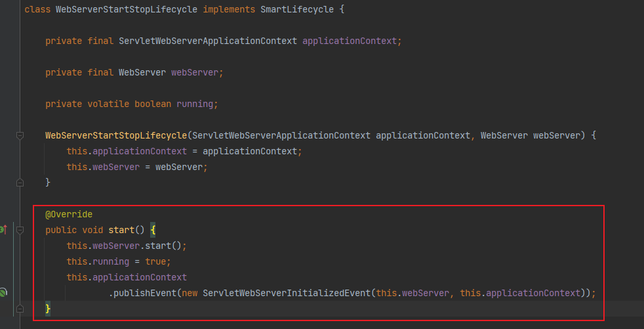The width and height of the screenshot is (644, 329).
Task: Click the publishEvent method call
Action: pos(142,293)
